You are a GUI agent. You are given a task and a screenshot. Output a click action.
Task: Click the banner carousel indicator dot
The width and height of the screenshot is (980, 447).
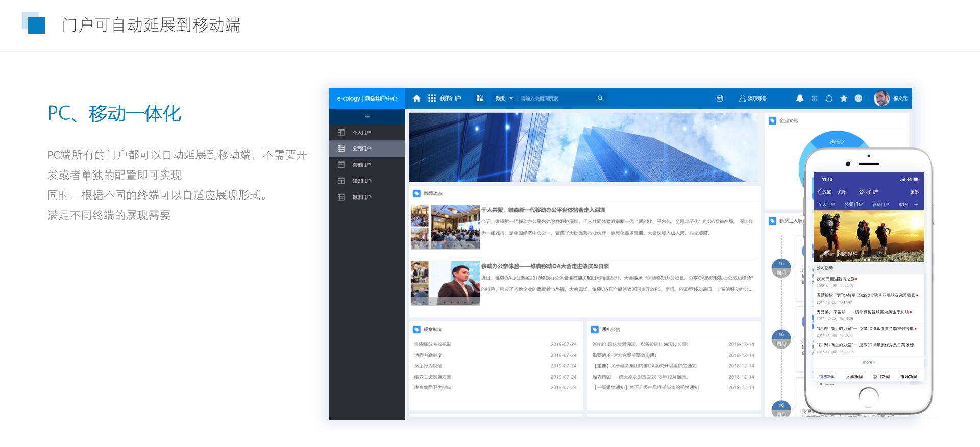[x=583, y=179]
